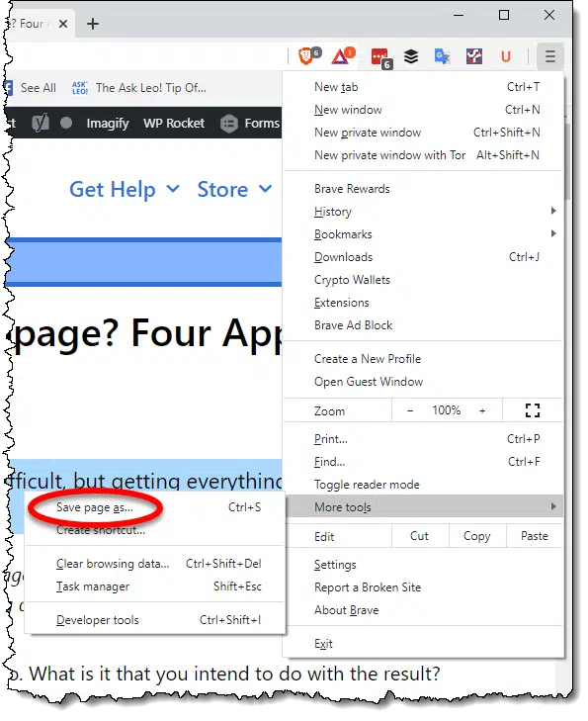The width and height of the screenshot is (588, 721).
Task: Click Imagify in the admin bar
Action: [108, 124]
